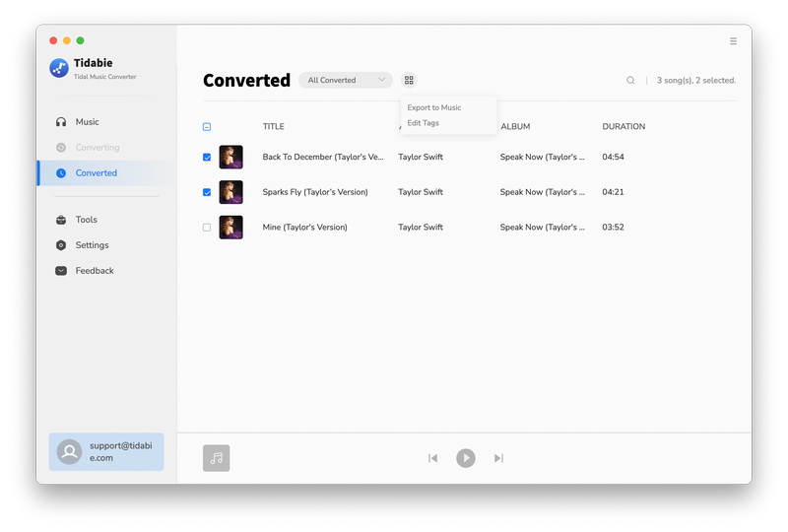Image resolution: width=788 pixels, height=532 pixels.
Task: Select the Back To December title text
Action: tap(323, 157)
